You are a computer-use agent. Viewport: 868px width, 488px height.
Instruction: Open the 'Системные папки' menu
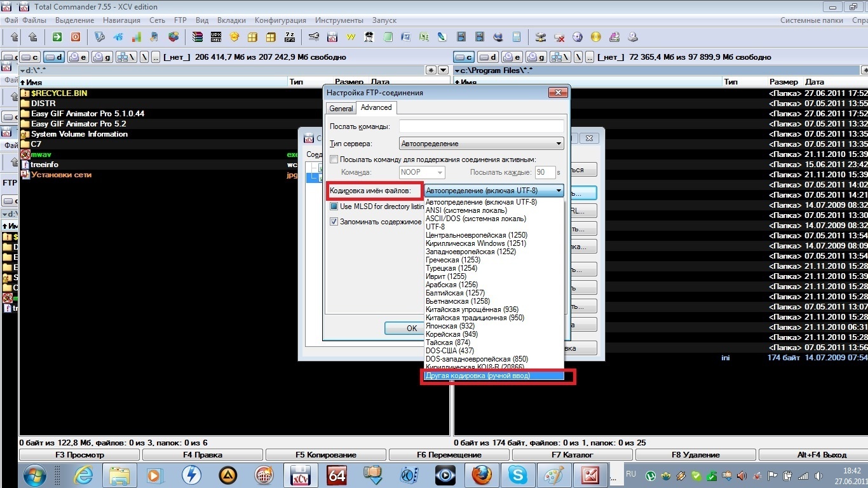coord(811,20)
